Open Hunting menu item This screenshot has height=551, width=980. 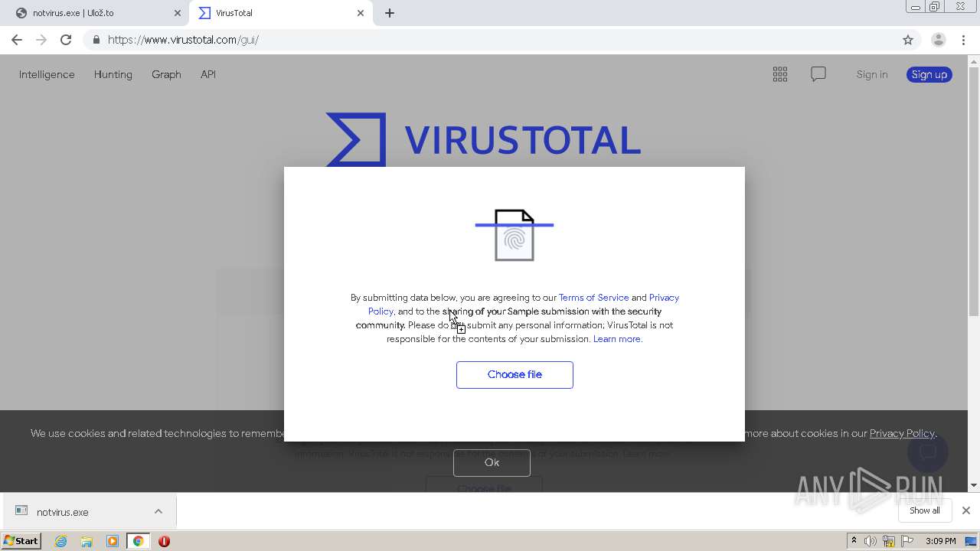pyautogui.click(x=113, y=74)
